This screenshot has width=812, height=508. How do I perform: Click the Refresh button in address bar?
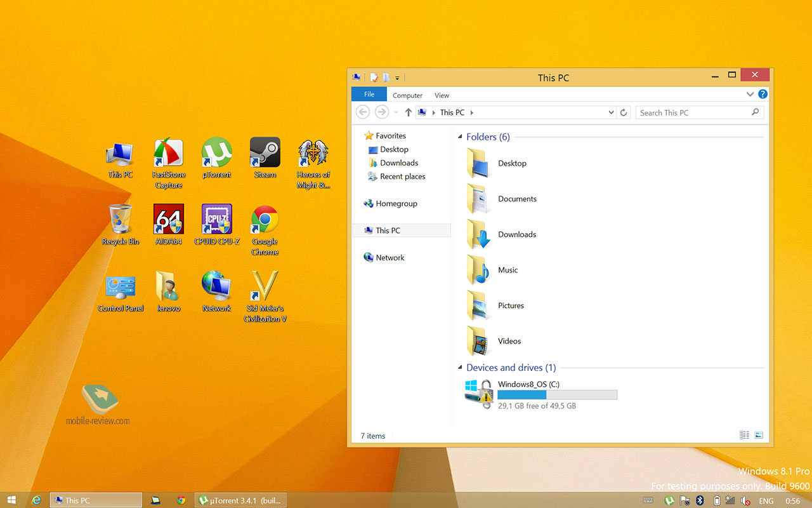point(624,112)
